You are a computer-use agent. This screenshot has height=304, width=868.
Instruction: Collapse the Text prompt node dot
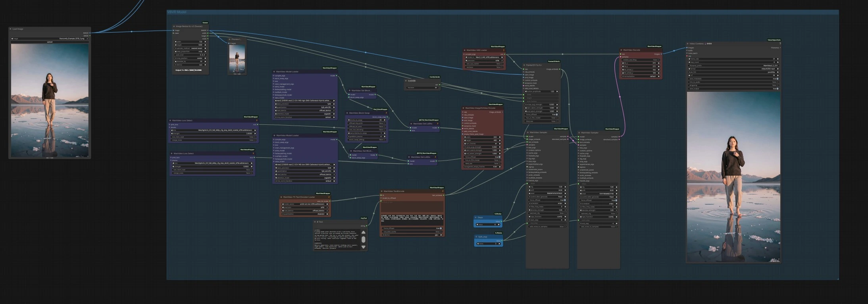(x=315, y=222)
